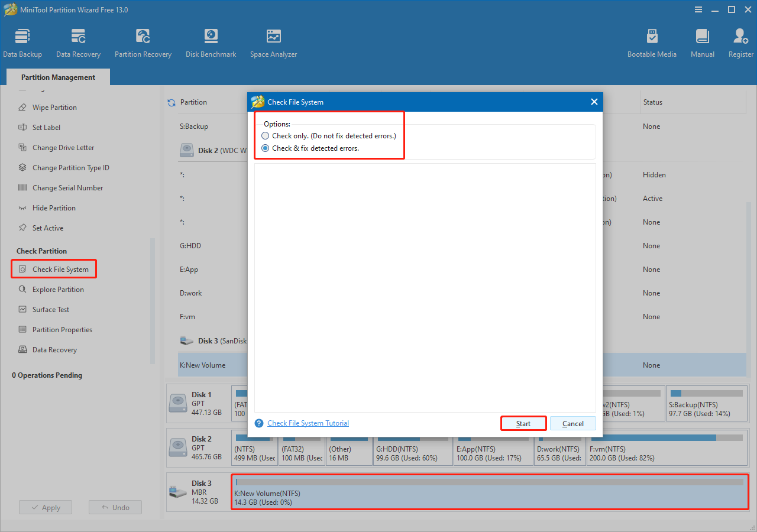Switch to the Partition Management tab
Image resolution: width=757 pixels, height=532 pixels.
(x=57, y=77)
